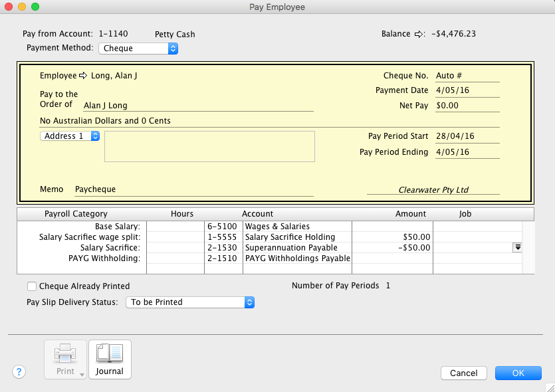This screenshot has width=555, height=392.
Task: Click the Amount column header
Action: 410,214
